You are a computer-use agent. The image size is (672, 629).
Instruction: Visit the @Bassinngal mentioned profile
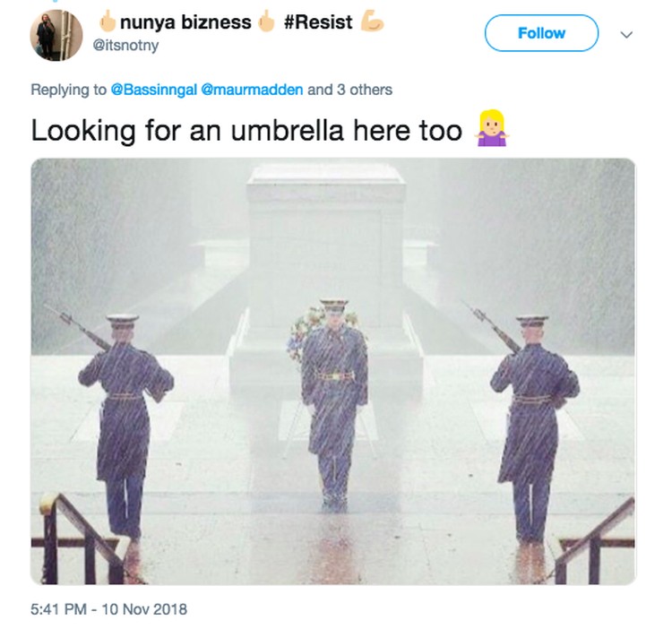point(154,90)
